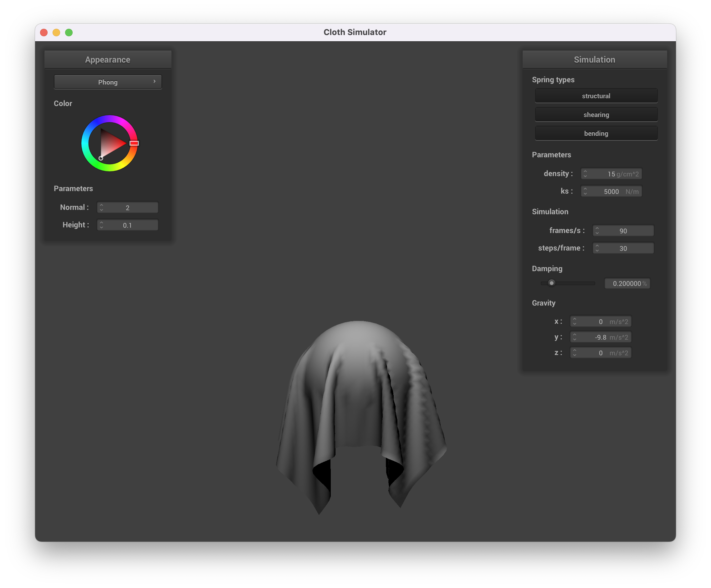711x588 pixels.
Task: Click the gravity z value field
Action: point(601,352)
